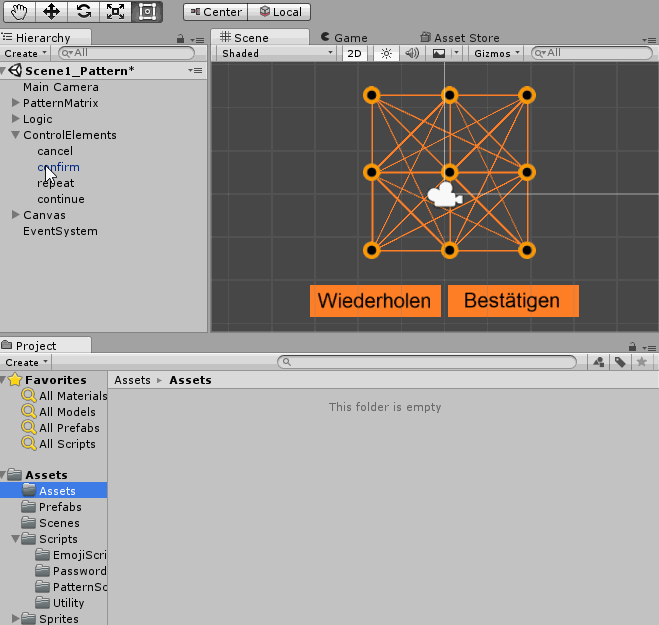Screen dimensions: 659x625
Task: Select the Prefabs folder
Action: tap(60, 507)
